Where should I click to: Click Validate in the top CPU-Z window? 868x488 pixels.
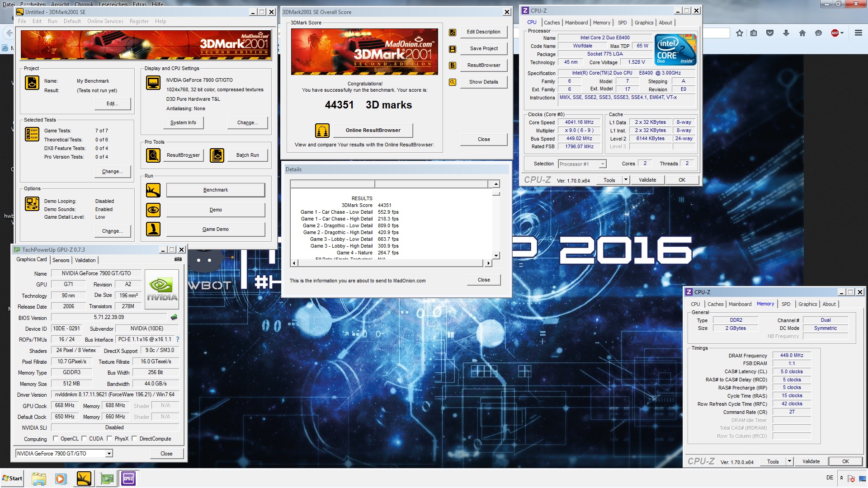[647, 180]
